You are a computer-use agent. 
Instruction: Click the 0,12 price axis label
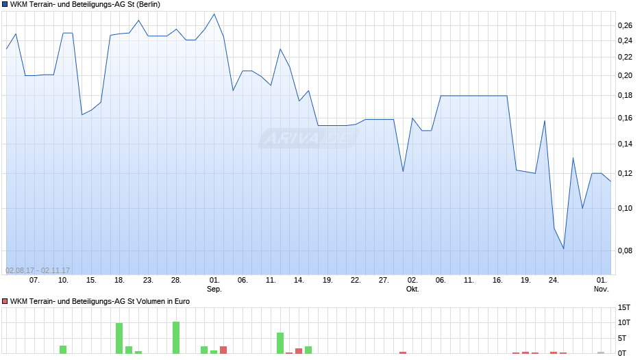point(625,174)
